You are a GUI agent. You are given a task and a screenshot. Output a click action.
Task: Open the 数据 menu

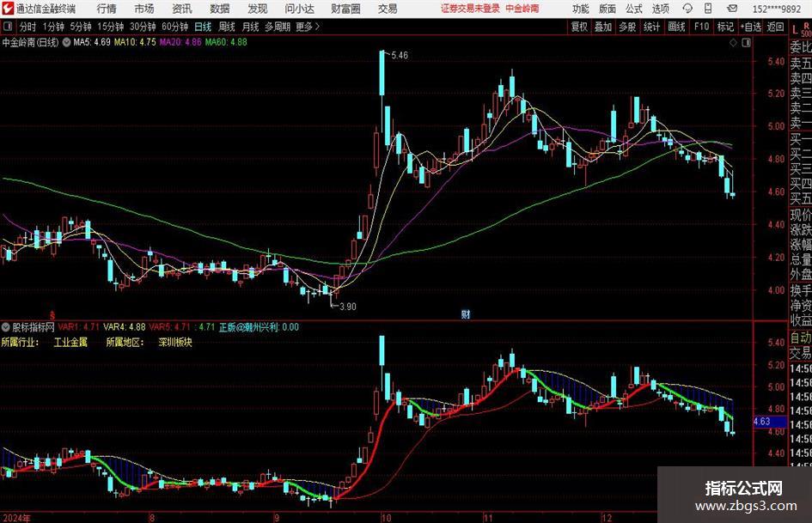(220, 9)
